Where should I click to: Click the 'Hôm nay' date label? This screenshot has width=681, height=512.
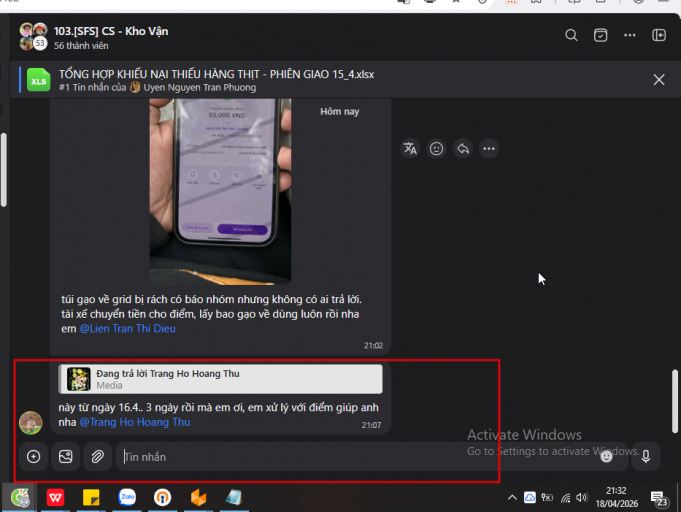340,112
